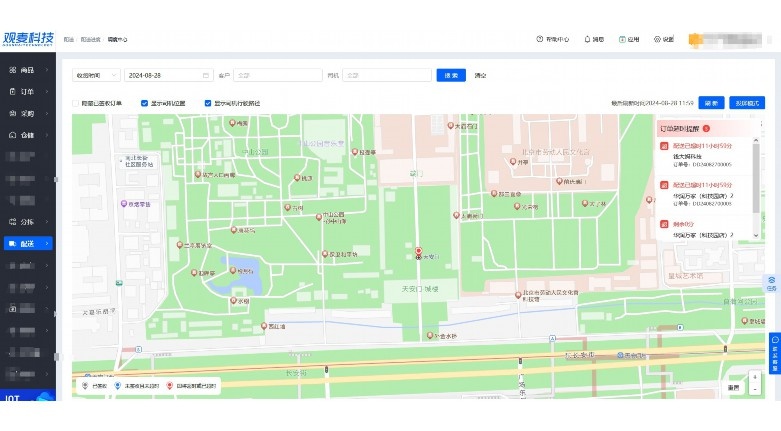This screenshot has height=431, width=781.
Task: Select the 配送 delivery truck icon
Action: pos(13,244)
